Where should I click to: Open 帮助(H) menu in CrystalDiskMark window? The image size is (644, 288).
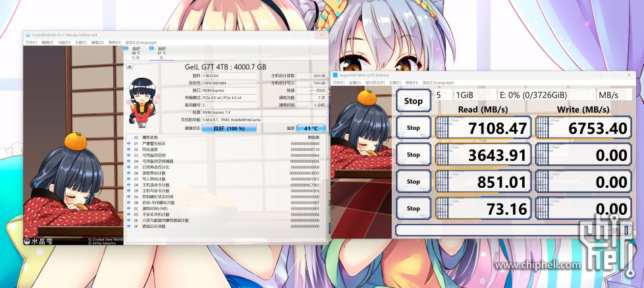(x=412, y=82)
